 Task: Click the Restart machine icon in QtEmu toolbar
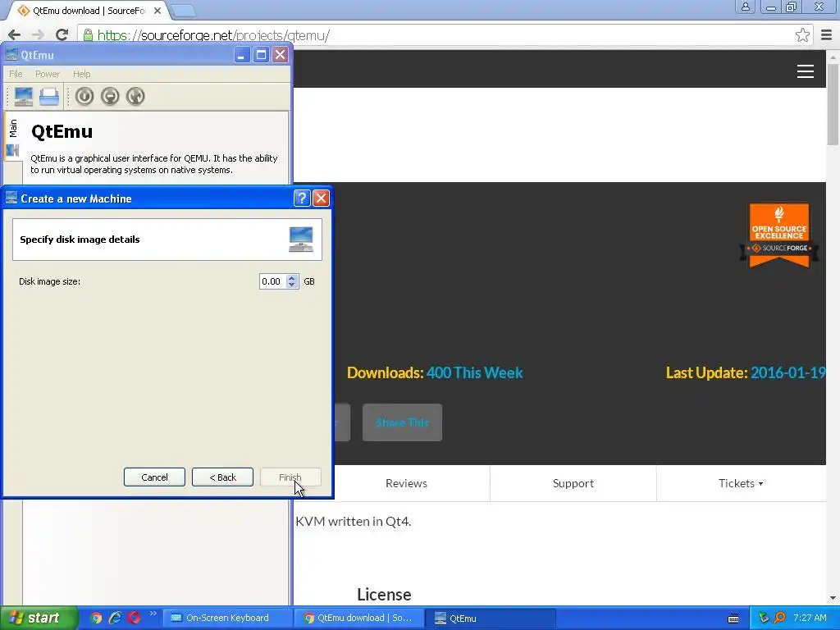[135, 97]
